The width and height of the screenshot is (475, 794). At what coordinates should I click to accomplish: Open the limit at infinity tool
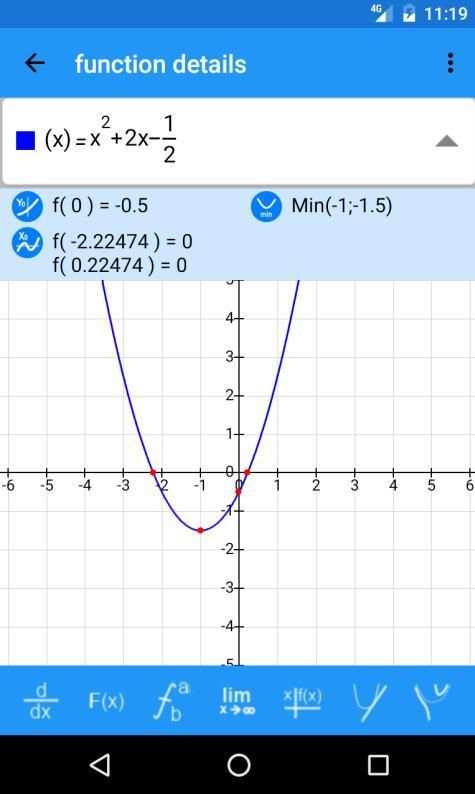pos(237,701)
